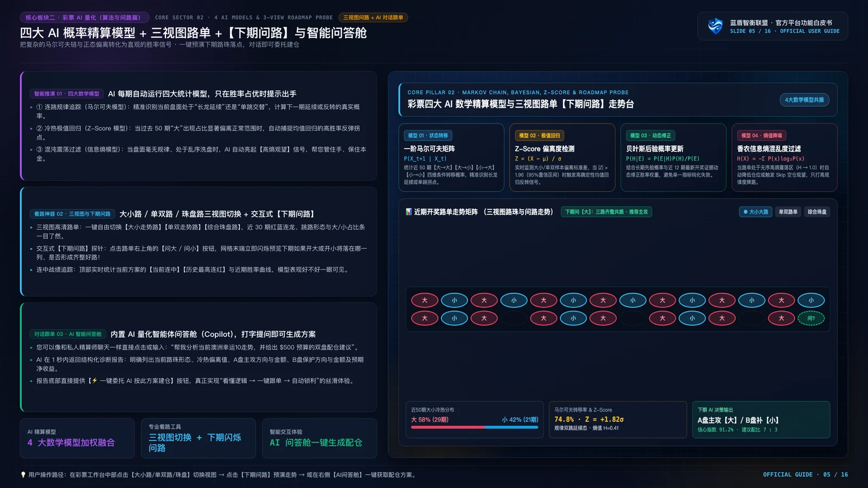Click the first 大 bead in top row
The height and width of the screenshot is (488, 868).
[x=424, y=300]
